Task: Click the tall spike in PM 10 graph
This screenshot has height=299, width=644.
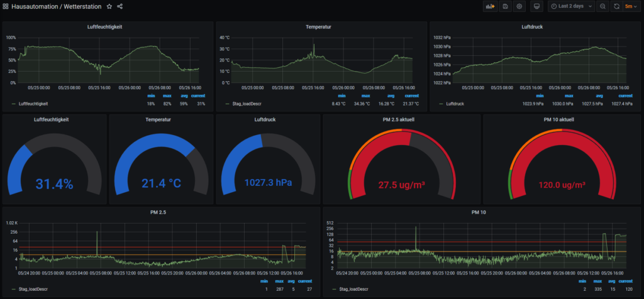Action: click(416, 237)
